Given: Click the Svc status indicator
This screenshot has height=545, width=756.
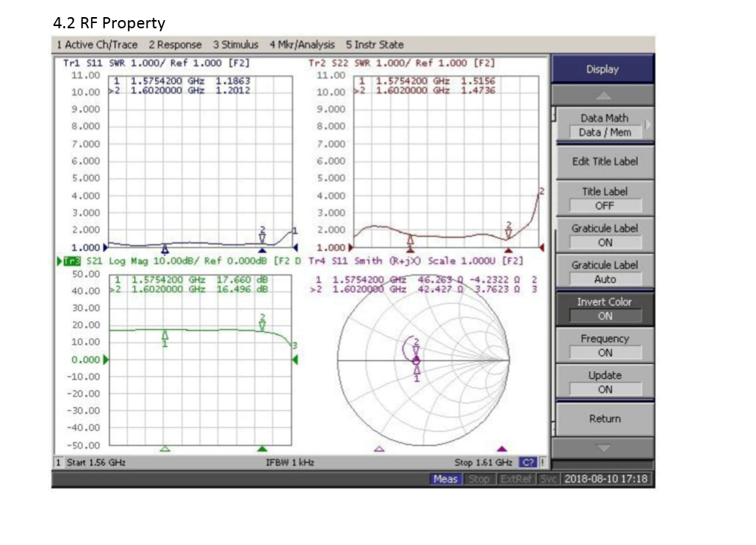Looking at the screenshot, I should (x=547, y=479).
